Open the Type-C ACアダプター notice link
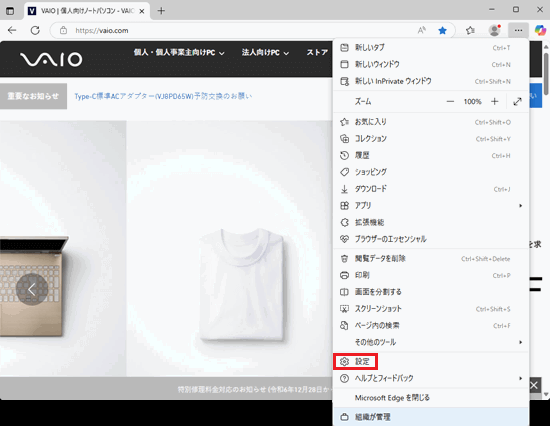This screenshot has height=426, width=550. tap(163, 96)
